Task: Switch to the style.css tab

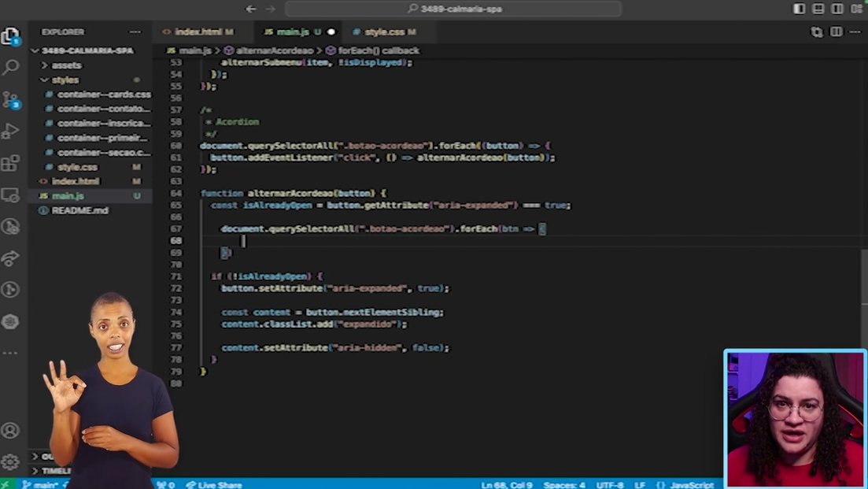Action: point(385,32)
